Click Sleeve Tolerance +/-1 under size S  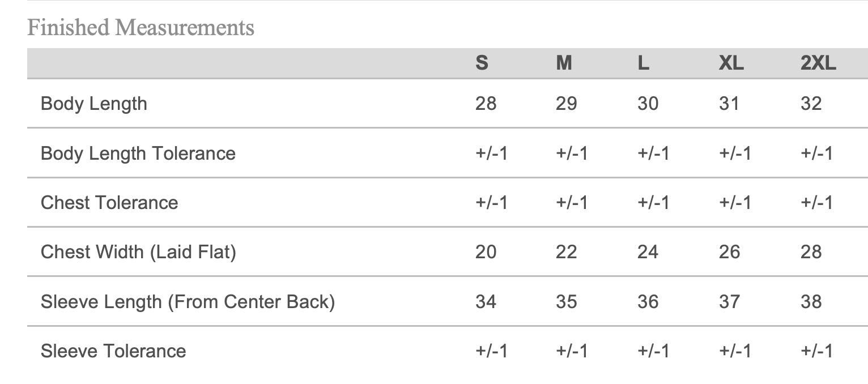[x=491, y=351]
